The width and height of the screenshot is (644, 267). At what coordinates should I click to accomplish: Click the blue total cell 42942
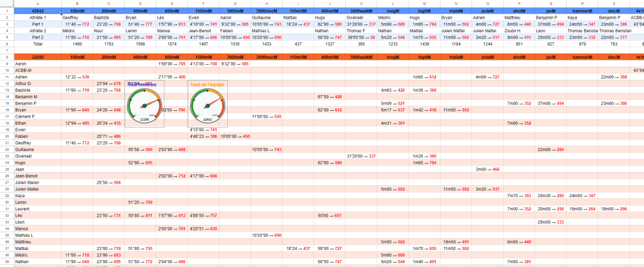pyautogui.click(x=37, y=11)
